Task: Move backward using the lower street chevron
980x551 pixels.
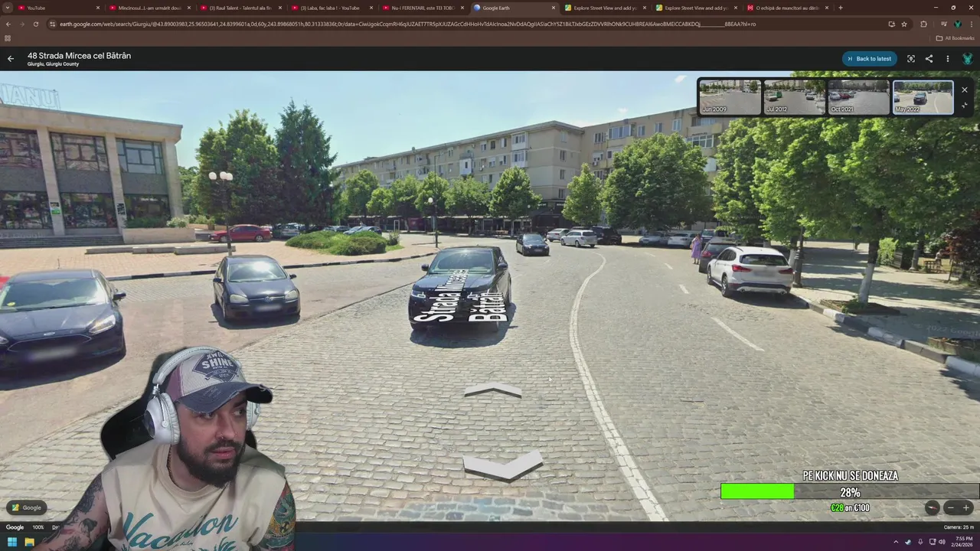Action: (x=503, y=465)
